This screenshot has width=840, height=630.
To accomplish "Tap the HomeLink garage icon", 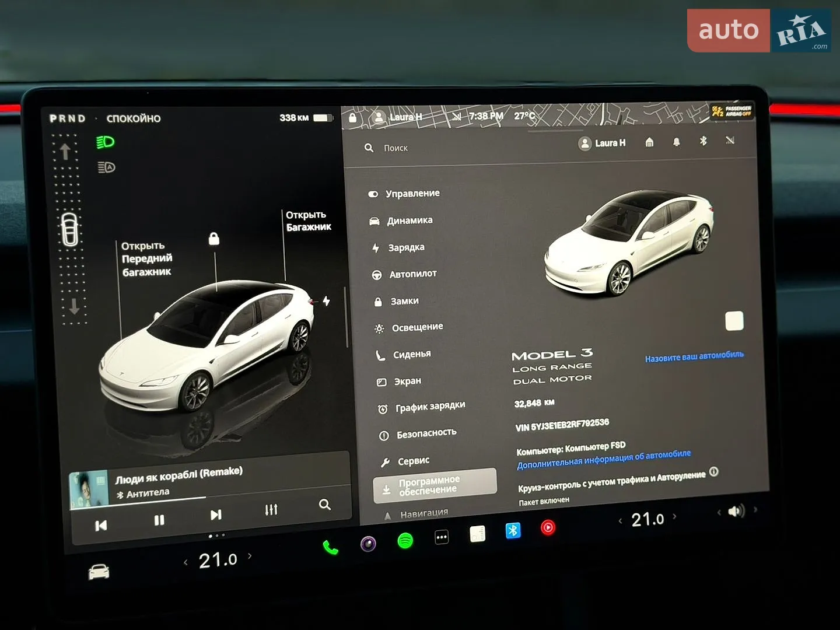I will [649, 142].
